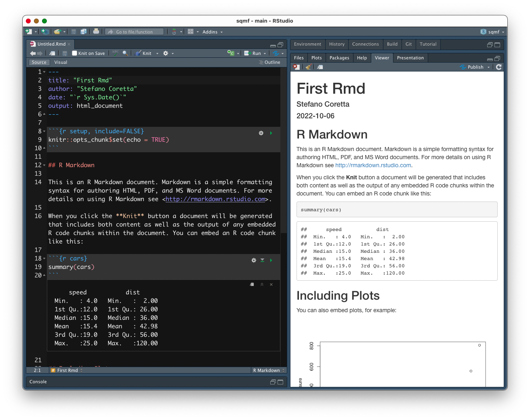The width and height of the screenshot is (530, 420).
Task: Create a new file with the toolbar icon
Action: click(29, 31)
